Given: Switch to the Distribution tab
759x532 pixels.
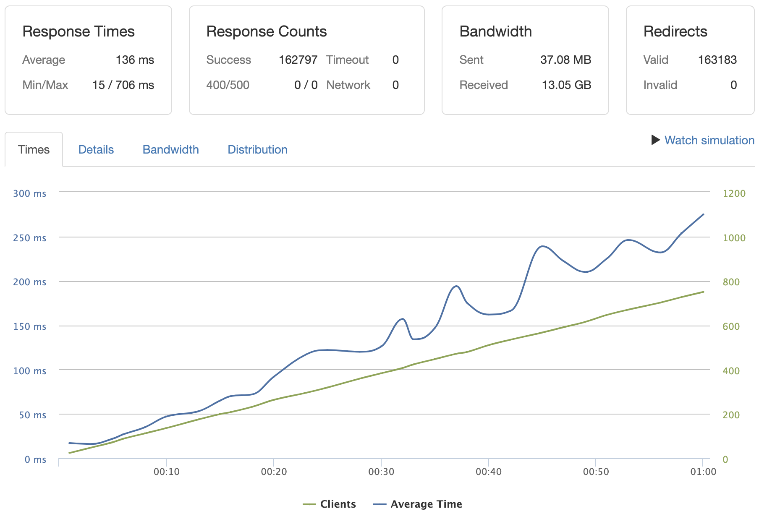Looking at the screenshot, I should [257, 150].
